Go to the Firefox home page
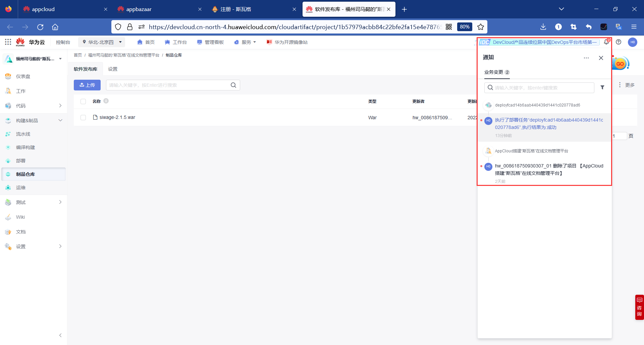The height and width of the screenshot is (345, 644). tap(55, 27)
